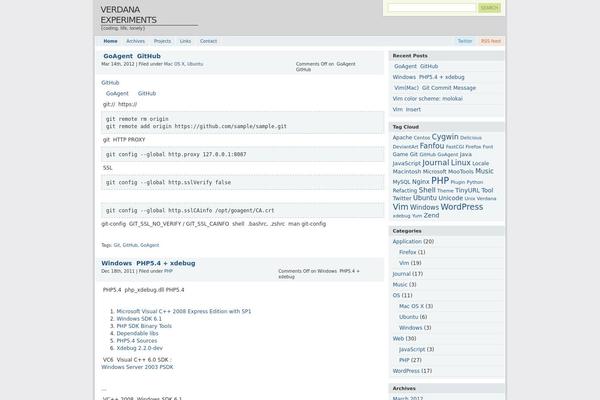Click the GoAgent tag below first post
The width and height of the screenshot is (600, 400).
(x=150, y=245)
